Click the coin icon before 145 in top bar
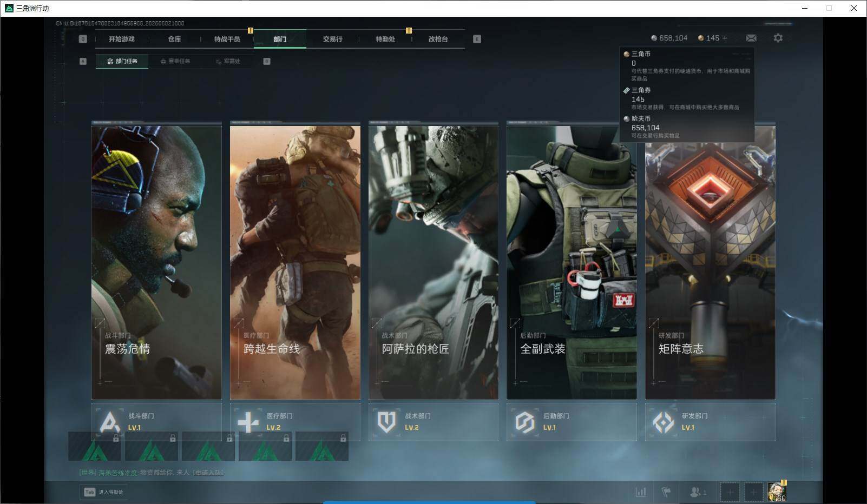867x504 pixels. click(701, 38)
